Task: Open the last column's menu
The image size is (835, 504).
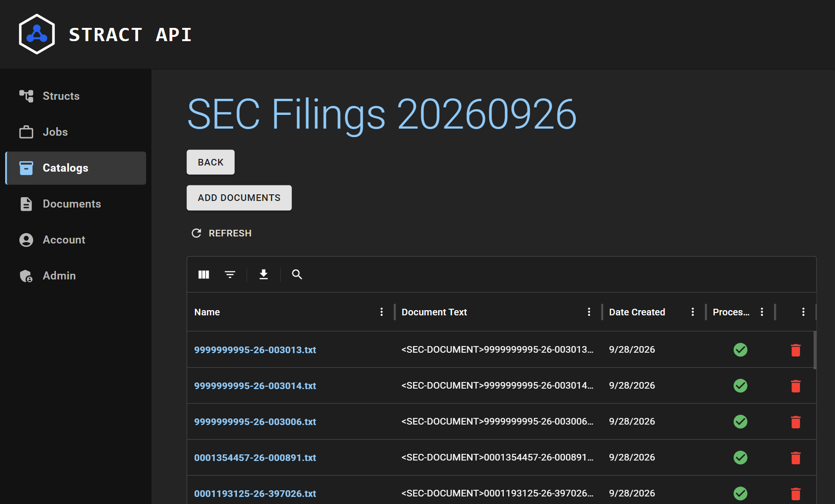Action: 803,312
